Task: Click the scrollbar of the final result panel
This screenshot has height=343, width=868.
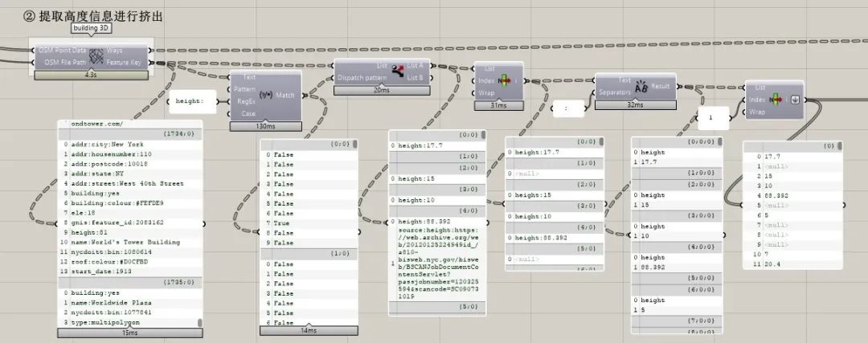Action: 840,146
